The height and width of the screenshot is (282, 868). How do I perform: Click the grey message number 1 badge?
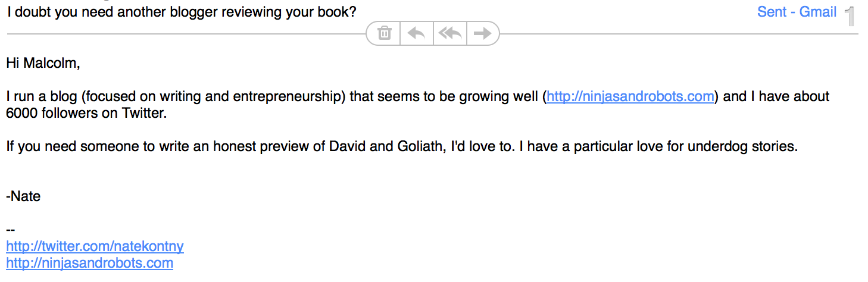click(x=850, y=16)
